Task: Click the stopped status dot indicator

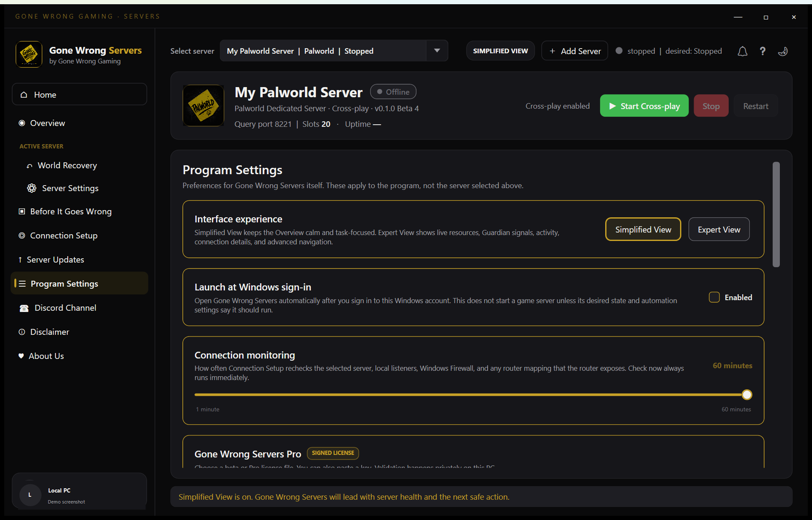Action: click(x=619, y=51)
